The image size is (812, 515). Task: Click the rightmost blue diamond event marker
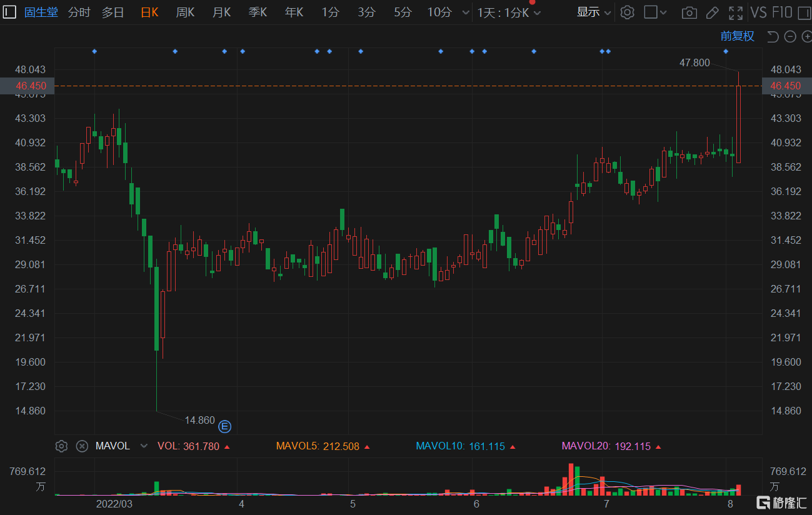pos(726,51)
